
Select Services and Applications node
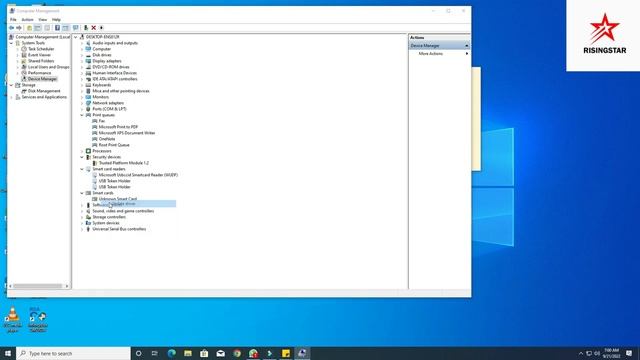pos(44,97)
